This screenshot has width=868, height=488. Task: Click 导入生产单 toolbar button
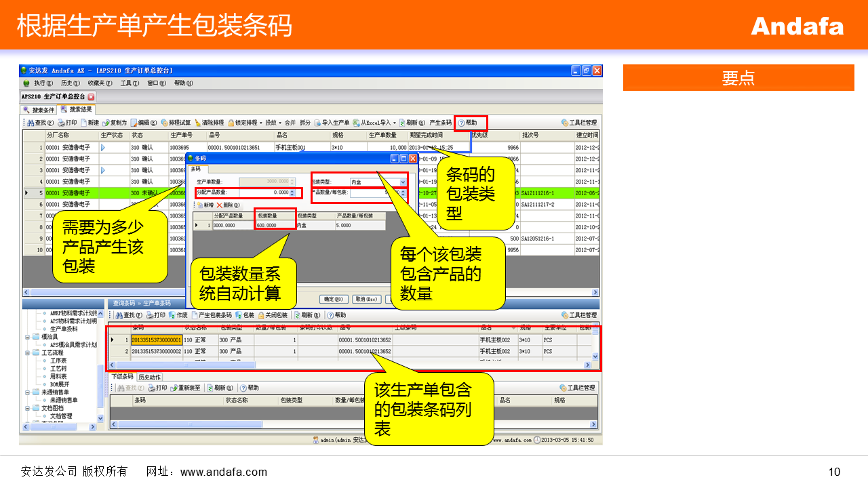click(x=332, y=123)
